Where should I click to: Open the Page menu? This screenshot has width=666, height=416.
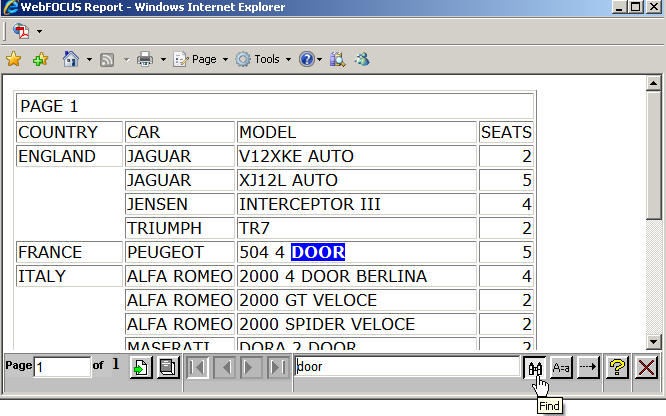pos(201,59)
